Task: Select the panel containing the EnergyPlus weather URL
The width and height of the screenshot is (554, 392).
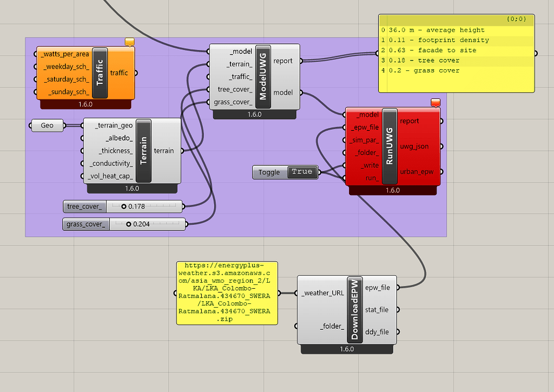Action: (227, 293)
